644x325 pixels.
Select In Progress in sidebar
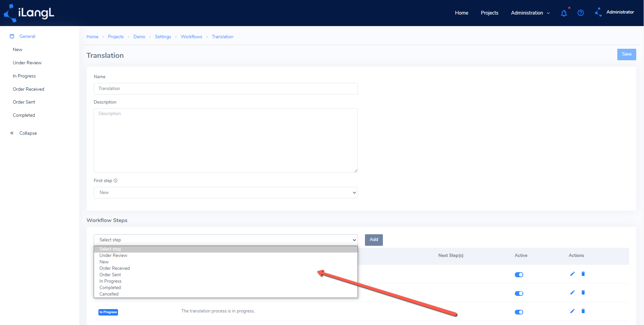[24, 76]
